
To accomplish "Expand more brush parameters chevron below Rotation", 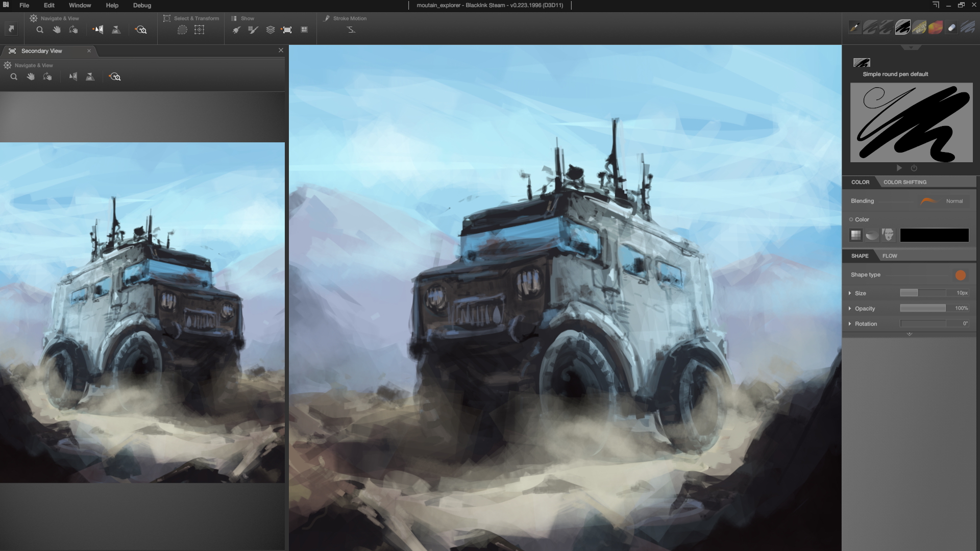I will [910, 334].
